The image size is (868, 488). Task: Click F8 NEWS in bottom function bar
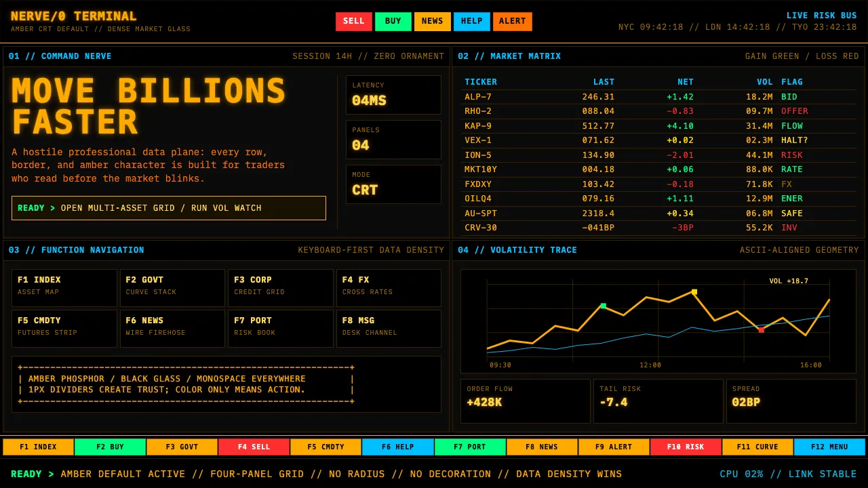coord(542,447)
